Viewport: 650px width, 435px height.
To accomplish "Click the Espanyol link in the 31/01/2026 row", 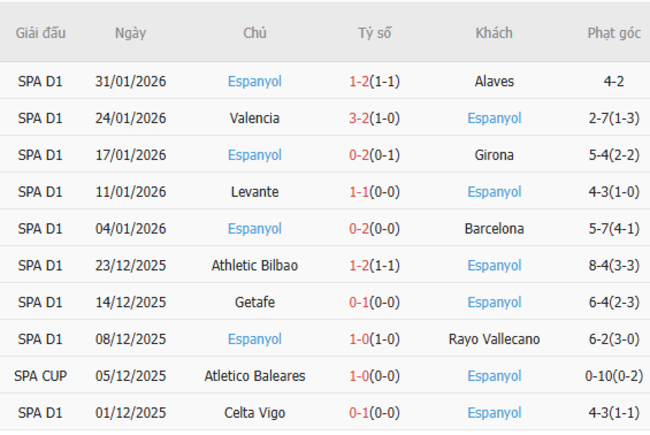I will 254,81.
